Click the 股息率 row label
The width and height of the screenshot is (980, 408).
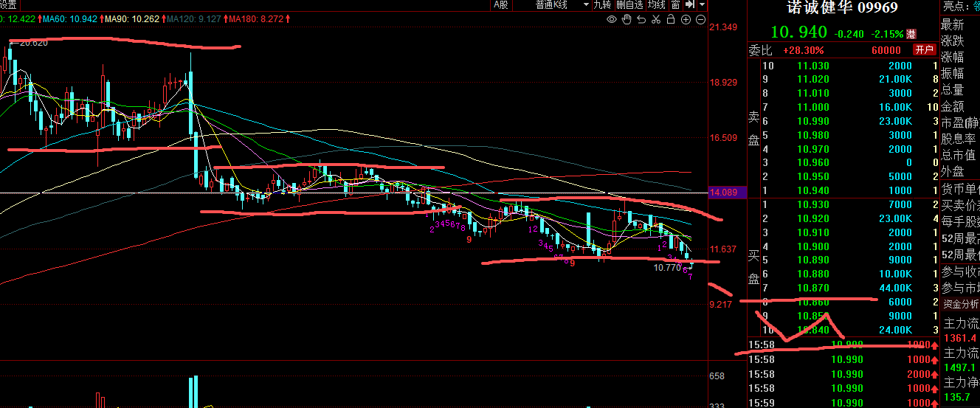pyautogui.click(x=959, y=139)
